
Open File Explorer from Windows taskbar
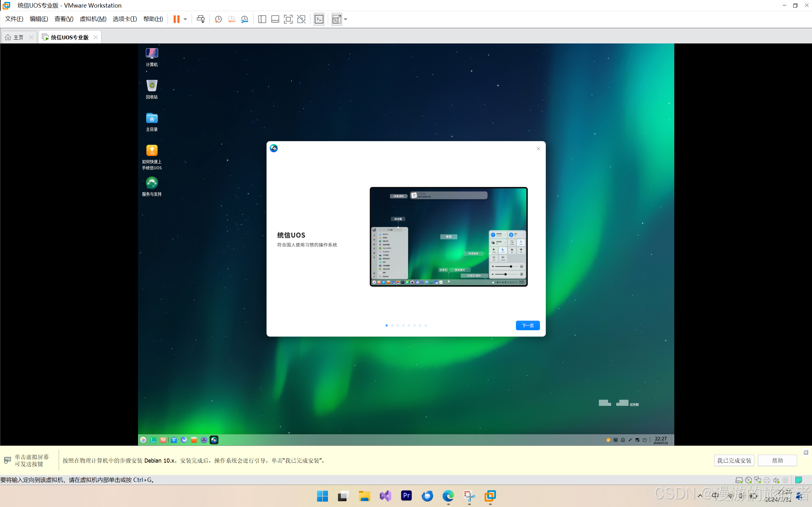364,496
